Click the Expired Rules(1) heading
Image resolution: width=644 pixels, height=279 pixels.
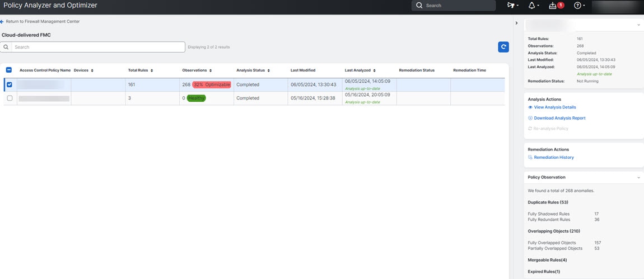click(x=544, y=272)
